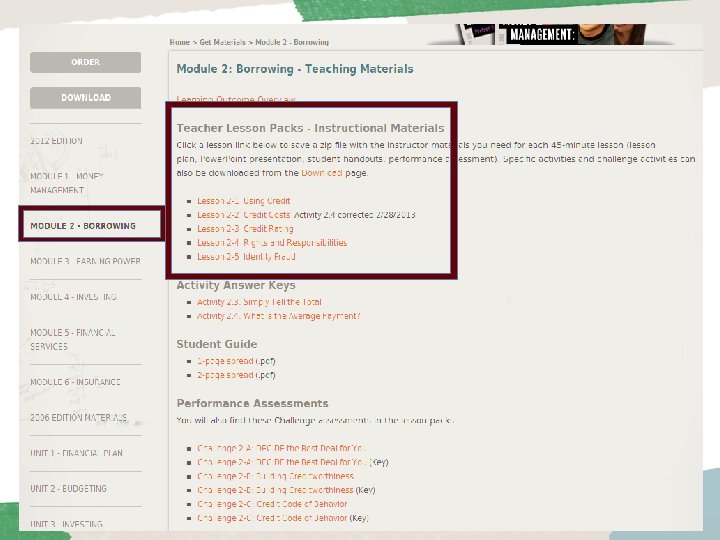Download Lesson 2-1 Using Credit
The image size is (720, 540).
pos(243,201)
